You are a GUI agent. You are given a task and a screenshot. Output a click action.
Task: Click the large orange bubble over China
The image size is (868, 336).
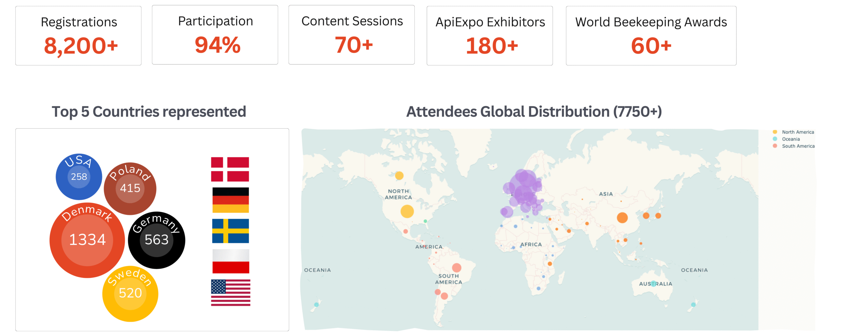(x=622, y=218)
